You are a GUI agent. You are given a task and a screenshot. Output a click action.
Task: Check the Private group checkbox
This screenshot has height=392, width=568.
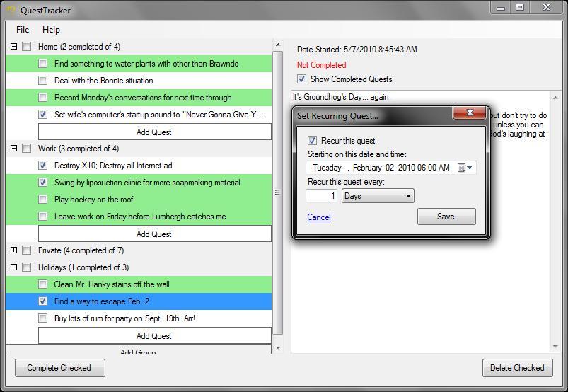[x=27, y=250]
